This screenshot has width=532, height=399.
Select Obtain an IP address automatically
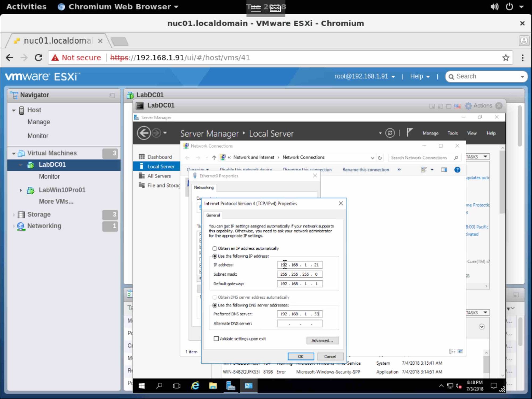(215, 249)
